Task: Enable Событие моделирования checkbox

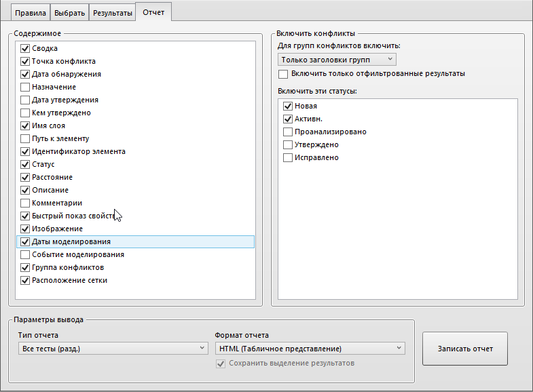Action: [25, 254]
